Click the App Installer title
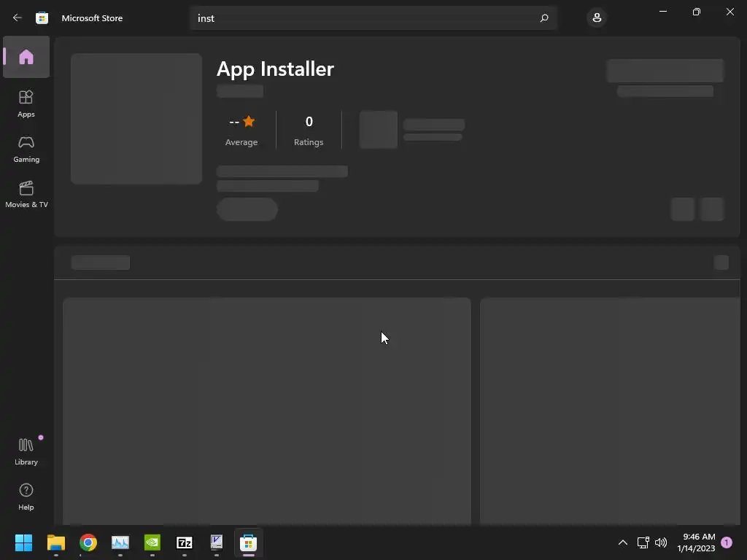The image size is (747, 560). click(x=275, y=69)
